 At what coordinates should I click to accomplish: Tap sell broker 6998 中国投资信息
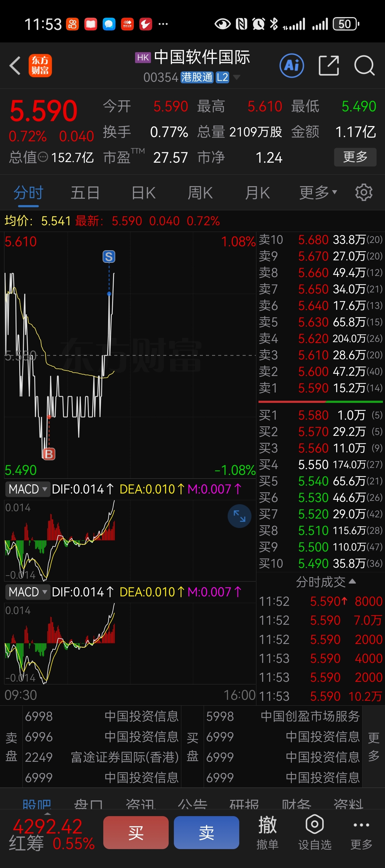[101, 716]
